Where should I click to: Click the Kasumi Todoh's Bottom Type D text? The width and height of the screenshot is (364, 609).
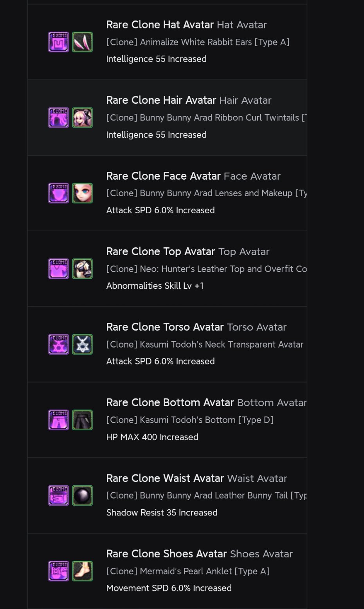coord(190,420)
